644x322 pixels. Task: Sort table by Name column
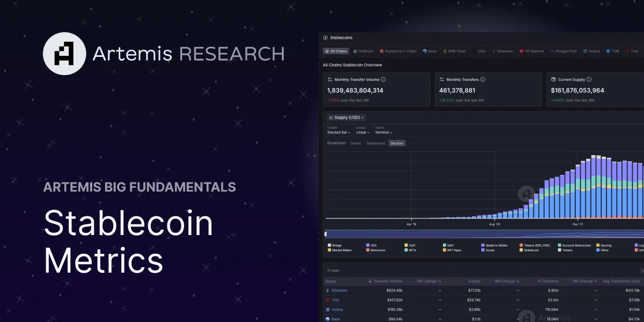(x=331, y=281)
